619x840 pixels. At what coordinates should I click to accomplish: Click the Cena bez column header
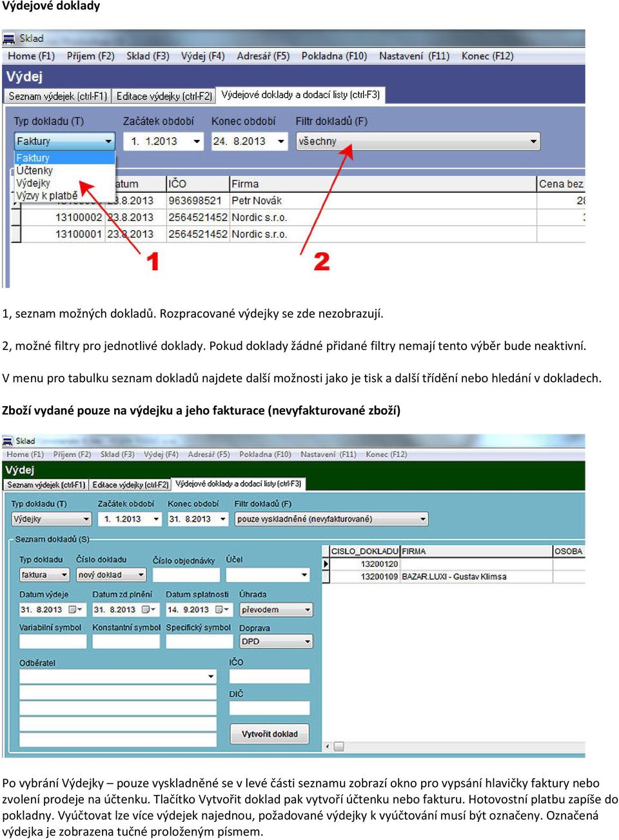[561, 184]
